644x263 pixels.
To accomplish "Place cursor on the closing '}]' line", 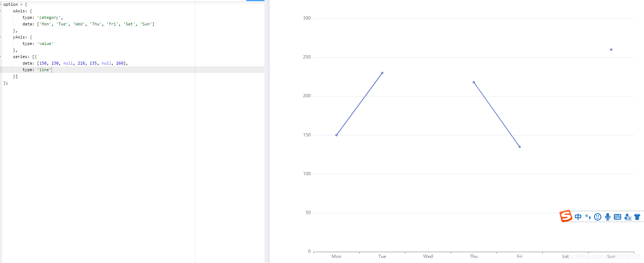I will pos(15,76).
